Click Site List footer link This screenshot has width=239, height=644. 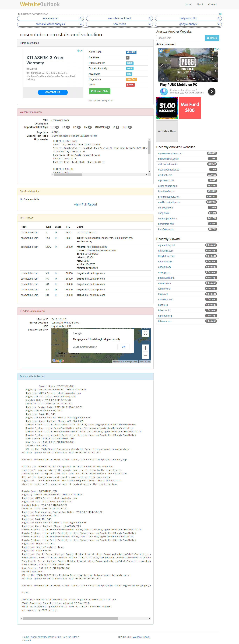pos(61,637)
